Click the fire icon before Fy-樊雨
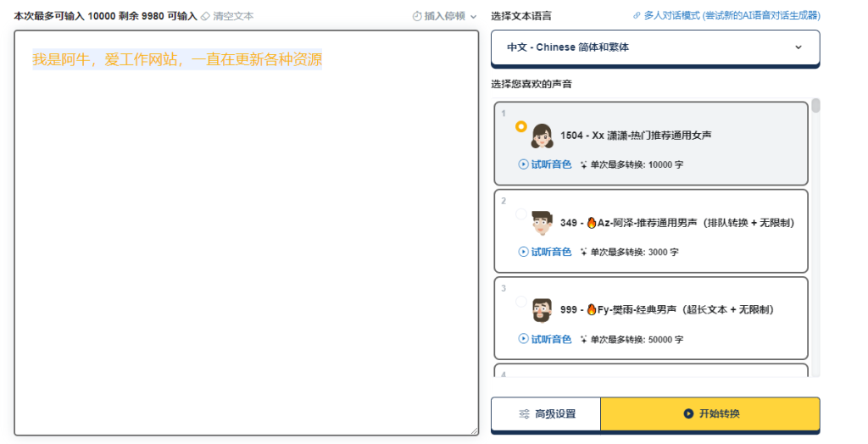Image resolution: width=868 pixels, height=444 pixels. (591, 309)
